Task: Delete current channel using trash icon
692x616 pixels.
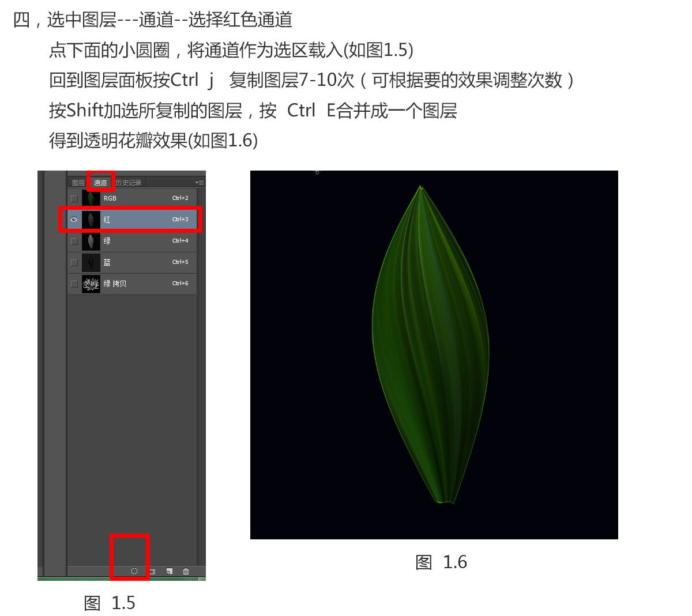Action: point(186,571)
